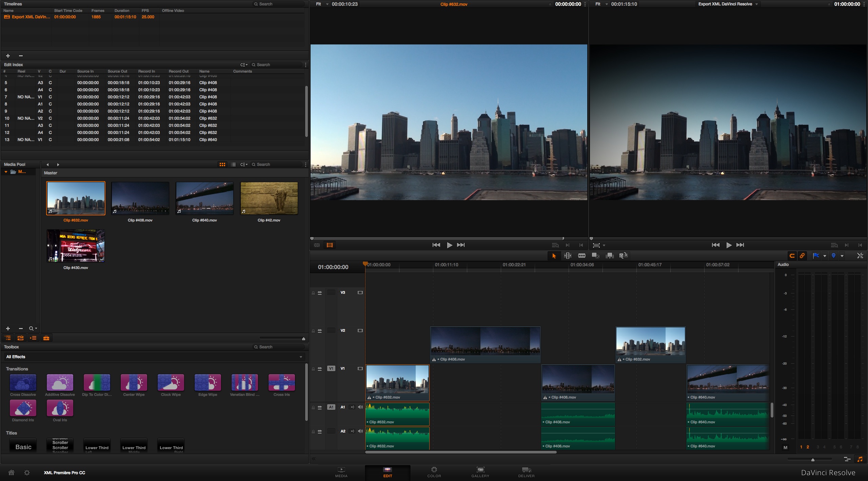
Task: Open the All Effects dropdown
Action: point(154,357)
